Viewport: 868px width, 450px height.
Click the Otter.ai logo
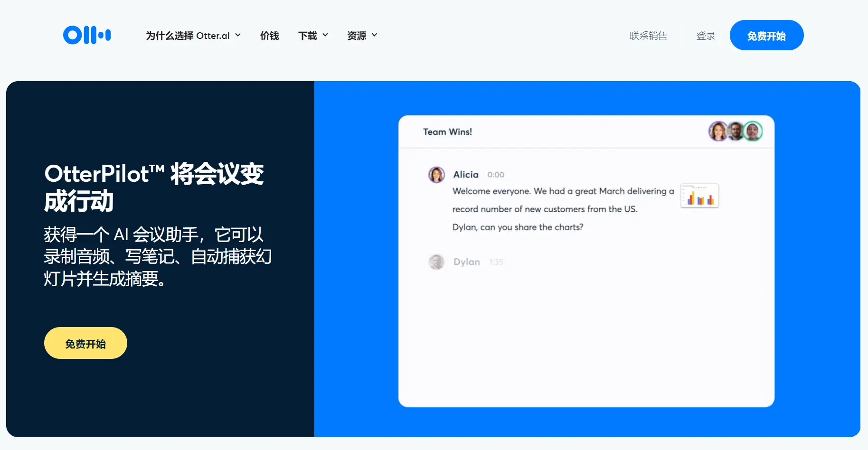pyautogui.click(x=87, y=35)
